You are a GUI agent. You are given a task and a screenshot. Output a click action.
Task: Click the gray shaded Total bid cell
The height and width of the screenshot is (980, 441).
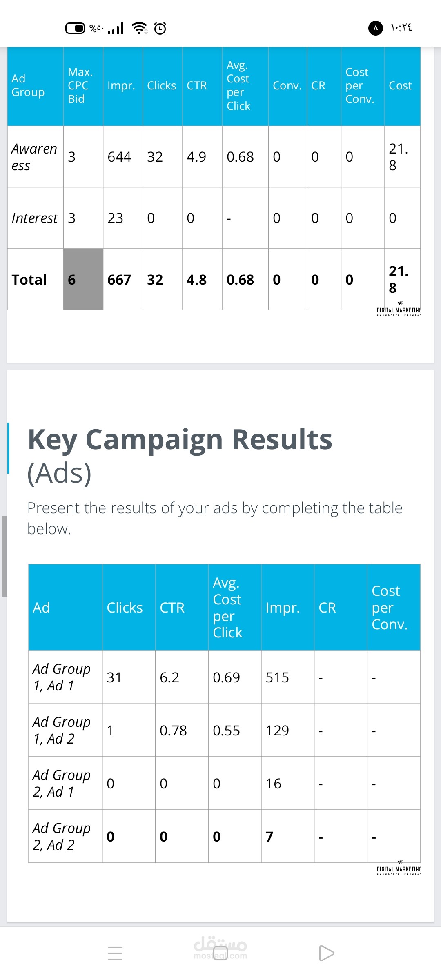point(83,279)
